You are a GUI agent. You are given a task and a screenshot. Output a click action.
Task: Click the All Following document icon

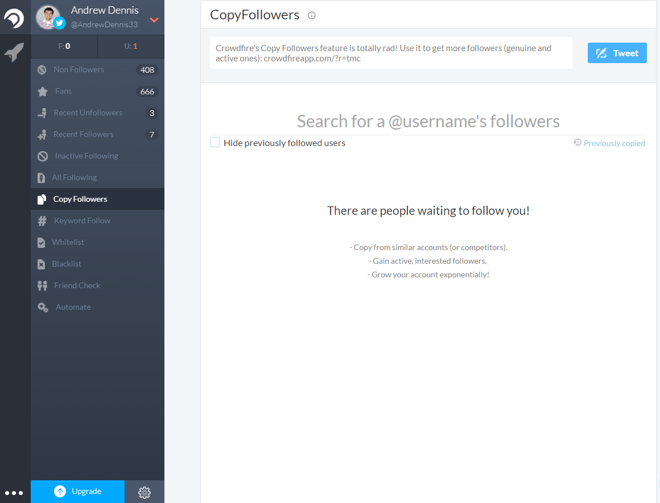(x=41, y=178)
